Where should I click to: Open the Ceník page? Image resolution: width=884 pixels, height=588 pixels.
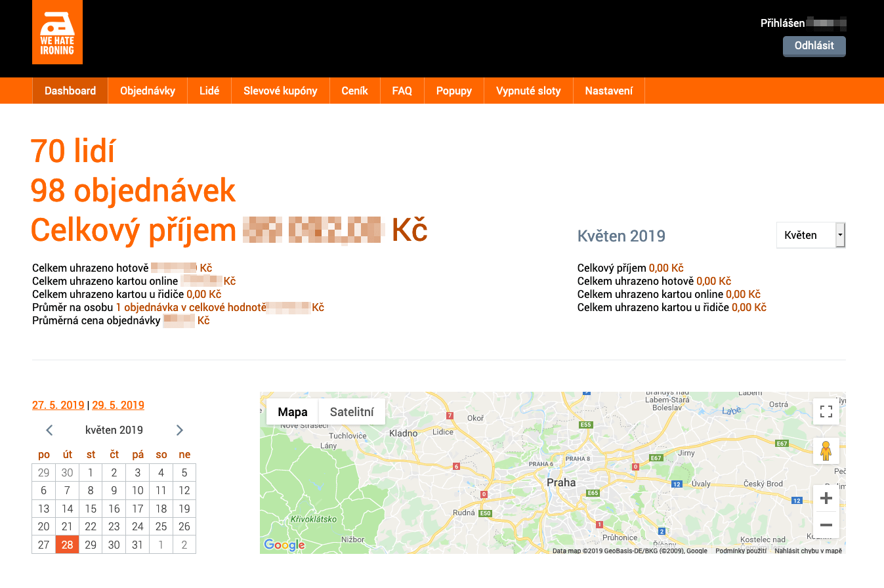point(354,91)
